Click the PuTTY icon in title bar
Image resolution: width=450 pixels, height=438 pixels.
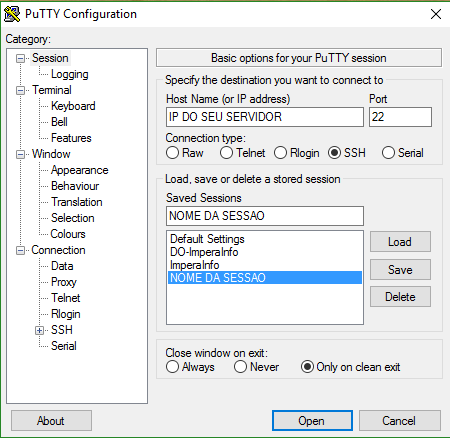click(12, 14)
